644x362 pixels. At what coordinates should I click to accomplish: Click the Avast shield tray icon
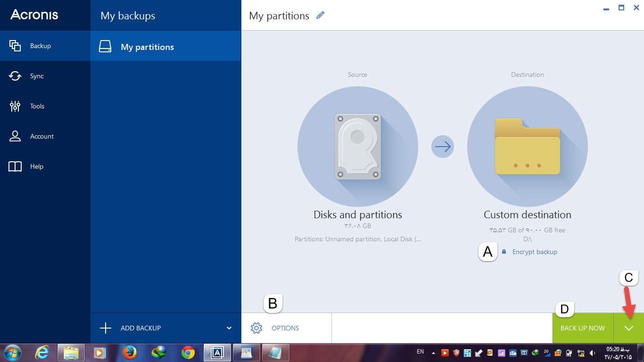[x=456, y=353]
